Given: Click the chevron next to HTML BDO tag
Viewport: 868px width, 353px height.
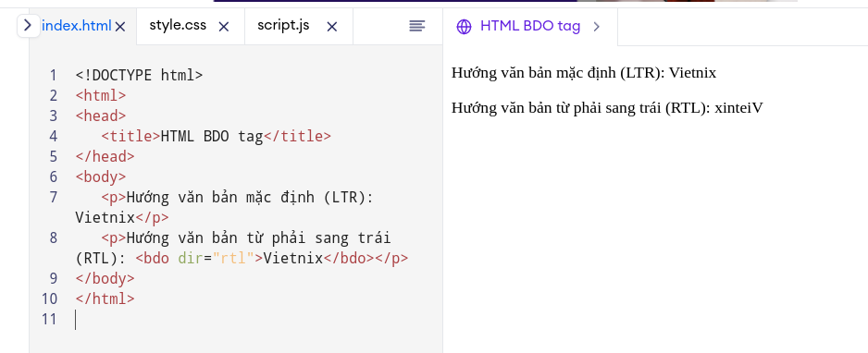Looking at the screenshot, I should click(596, 27).
